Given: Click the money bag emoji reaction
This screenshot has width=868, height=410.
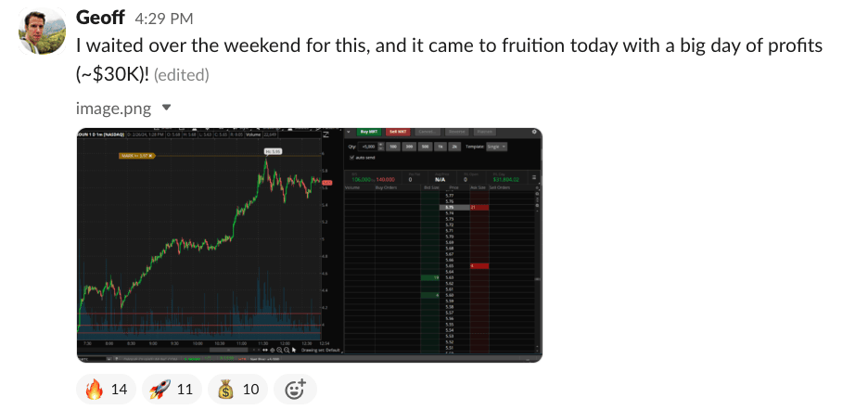Looking at the screenshot, I should [236, 390].
